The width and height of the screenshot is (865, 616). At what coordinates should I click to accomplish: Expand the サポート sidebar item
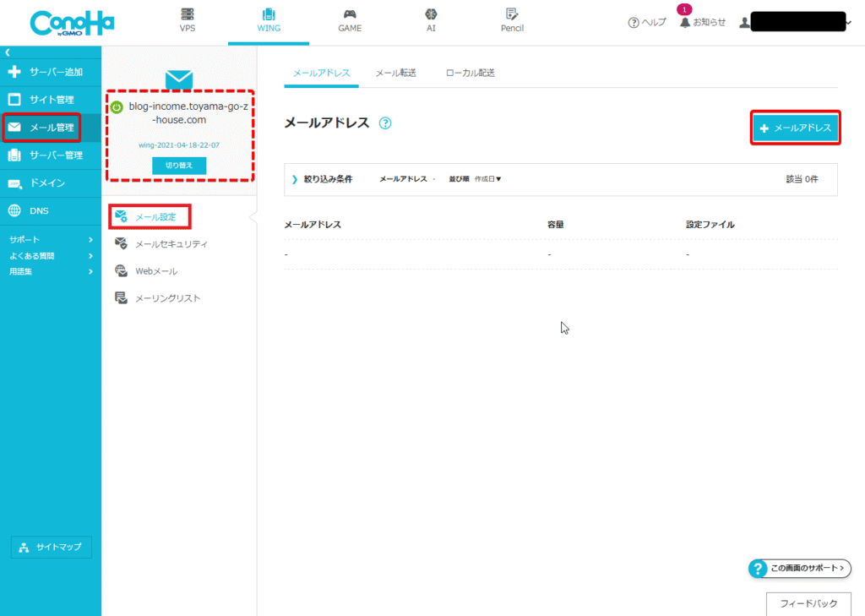tap(51, 240)
